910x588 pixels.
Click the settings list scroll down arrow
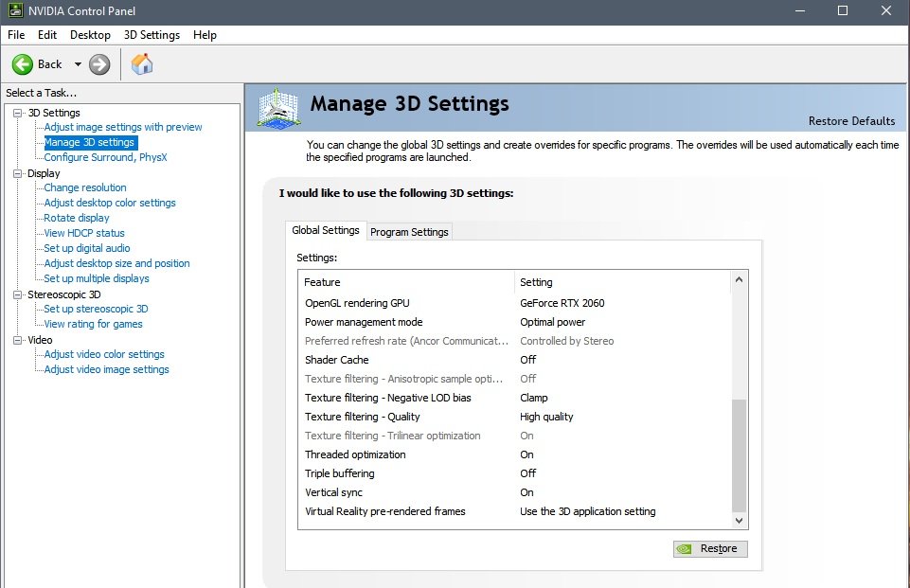tap(739, 521)
